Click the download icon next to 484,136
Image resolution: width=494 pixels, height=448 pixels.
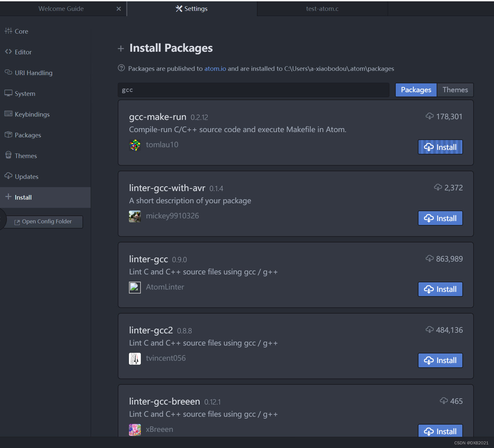[429, 329]
